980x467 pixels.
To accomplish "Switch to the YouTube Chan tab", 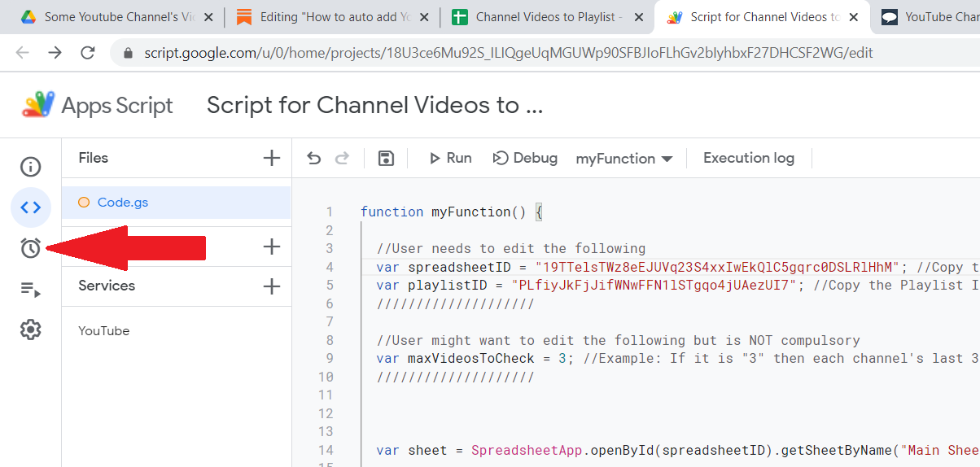I will click(929, 16).
